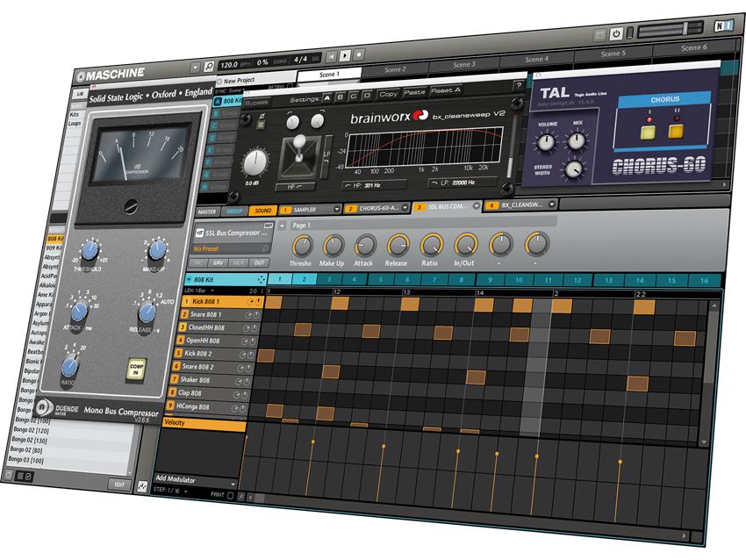Click Paste in bx_cleansweep toolbar

tap(414, 92)
